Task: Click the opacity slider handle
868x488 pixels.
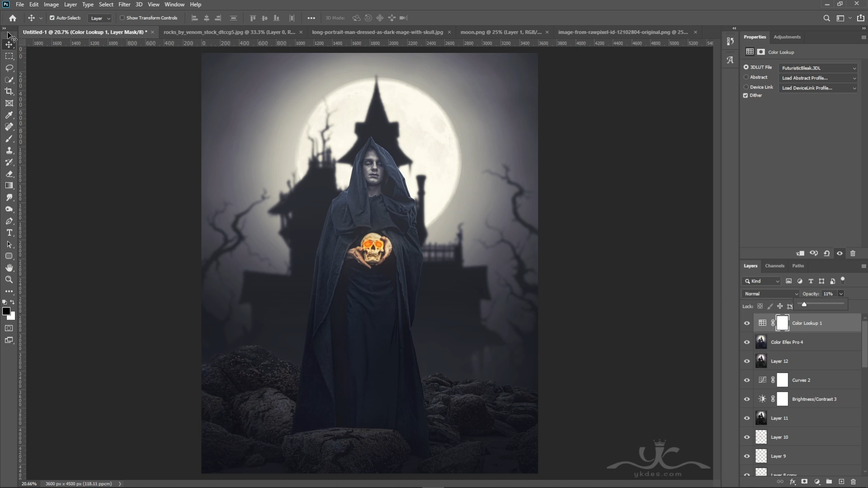Action: (x=804, y=305)
